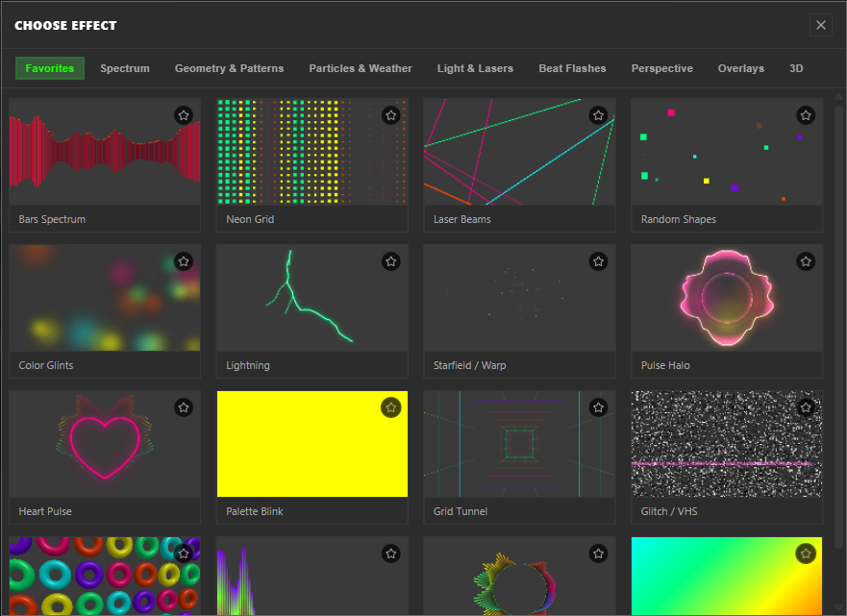847x616 pixels.
Task: Switch to the Perspective tab
Action: coord(662,68)
